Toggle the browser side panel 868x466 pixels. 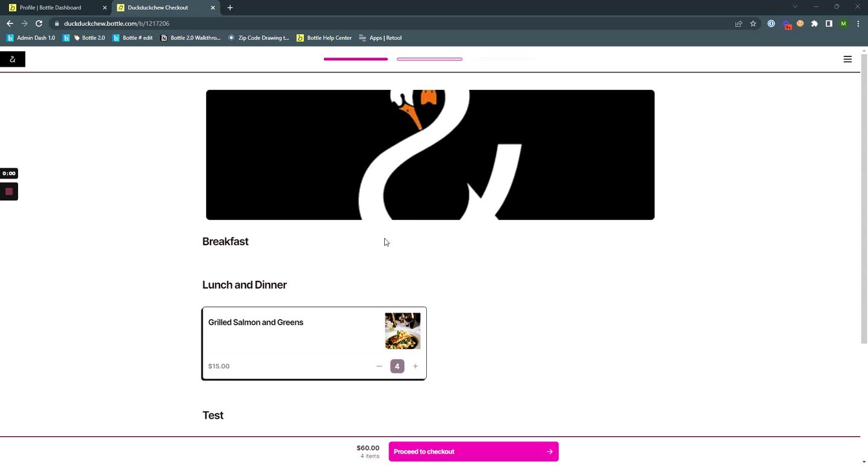coord(828,23)
